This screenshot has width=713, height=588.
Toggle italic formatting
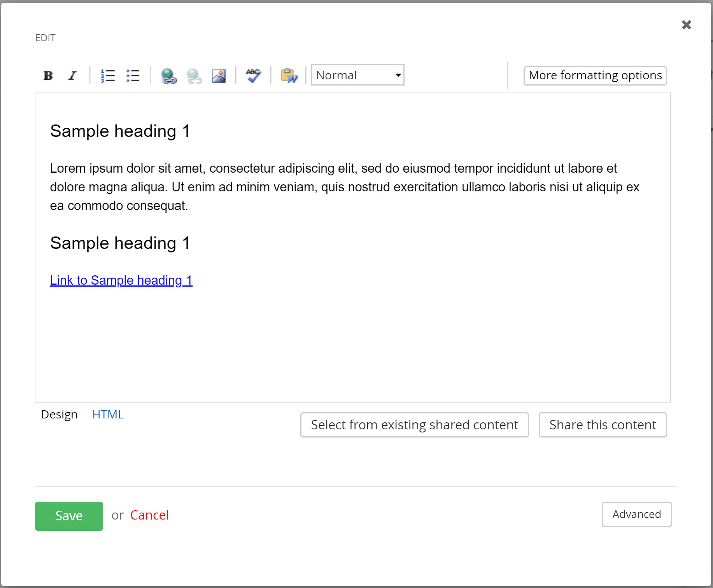tap(72, 75)
